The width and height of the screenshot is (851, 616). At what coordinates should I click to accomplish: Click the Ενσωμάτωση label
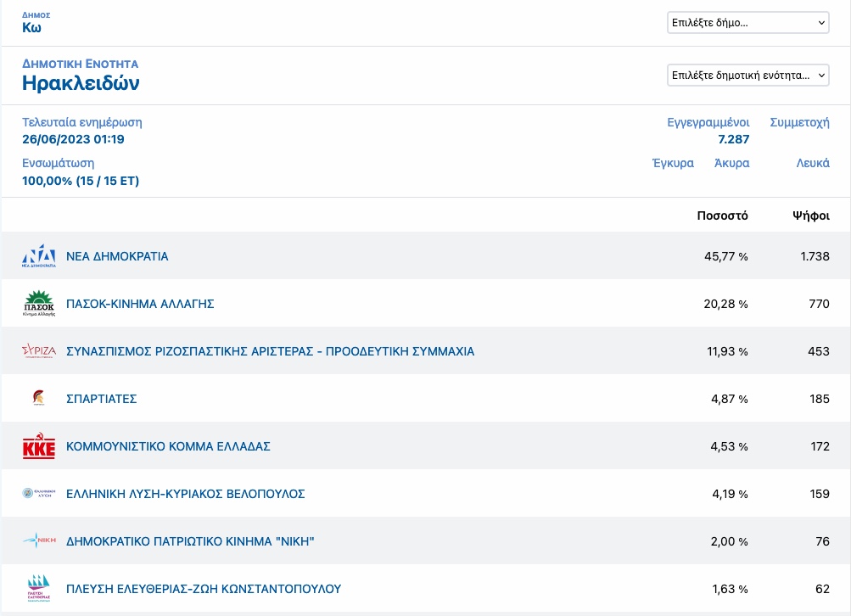coord(58,164)
